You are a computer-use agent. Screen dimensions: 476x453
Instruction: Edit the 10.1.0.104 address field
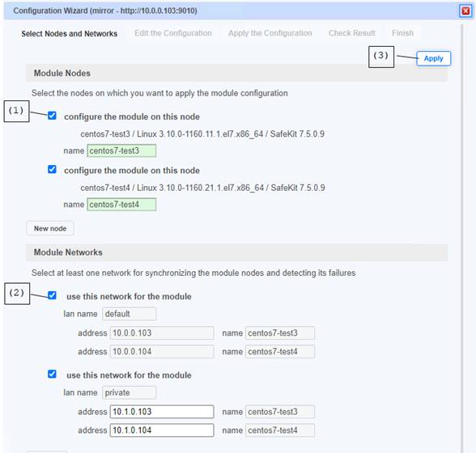(162, 430)
